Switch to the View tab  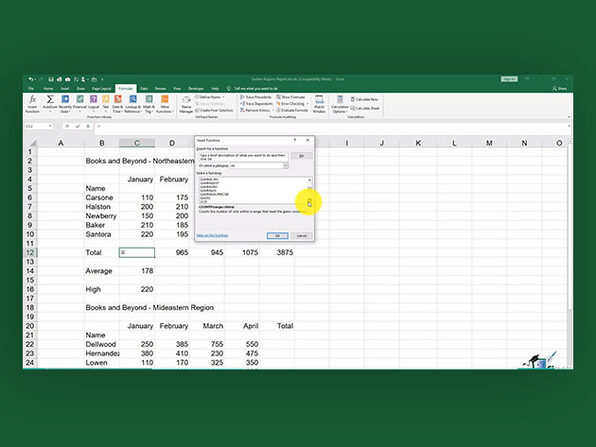click(x=177, y=89)
